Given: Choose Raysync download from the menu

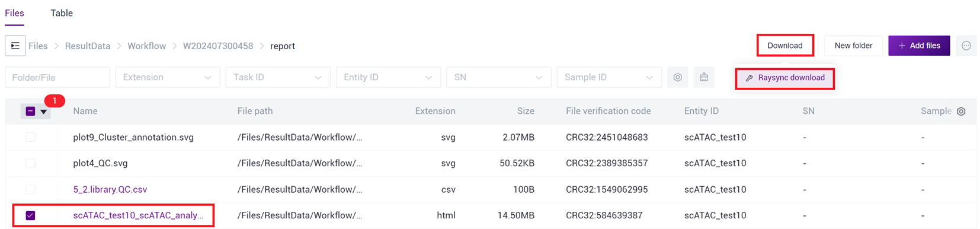Looking at the screenshot, I should coord(785,78).
